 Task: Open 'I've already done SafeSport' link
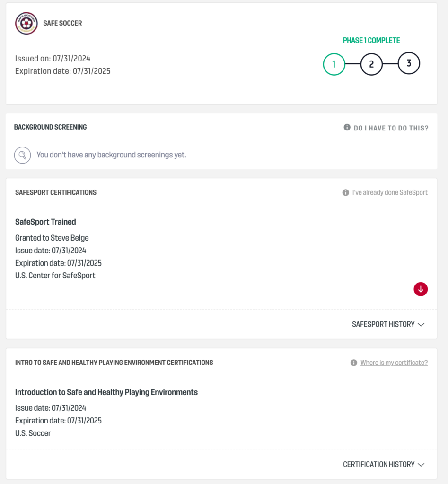[x=390, y=193]
